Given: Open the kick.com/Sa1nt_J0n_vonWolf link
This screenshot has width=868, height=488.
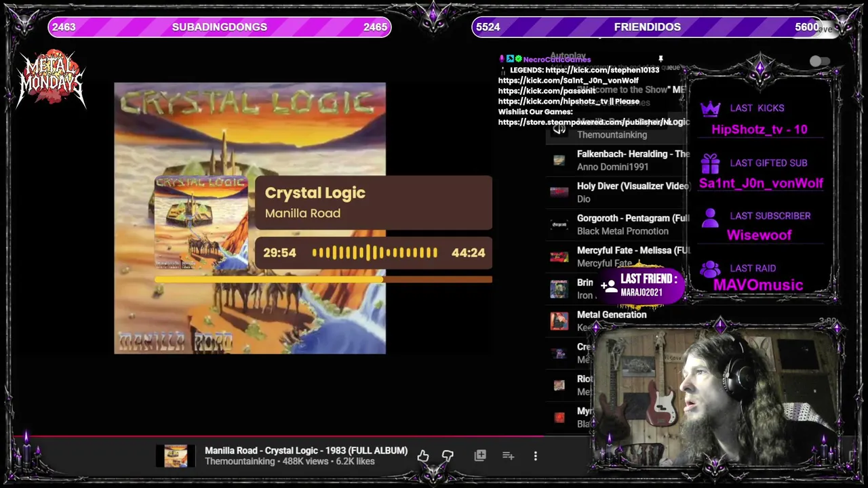Looking at the screenshot, I should pos(568,81).
